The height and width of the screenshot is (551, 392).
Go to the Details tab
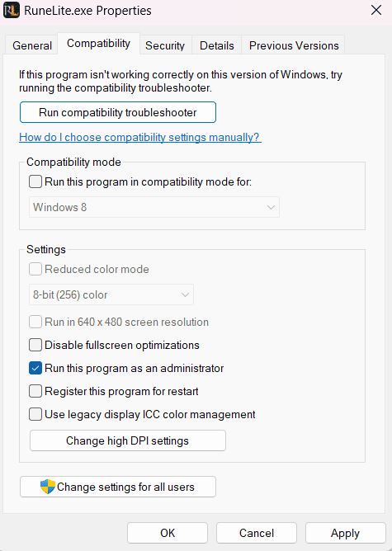coord(216,45)
